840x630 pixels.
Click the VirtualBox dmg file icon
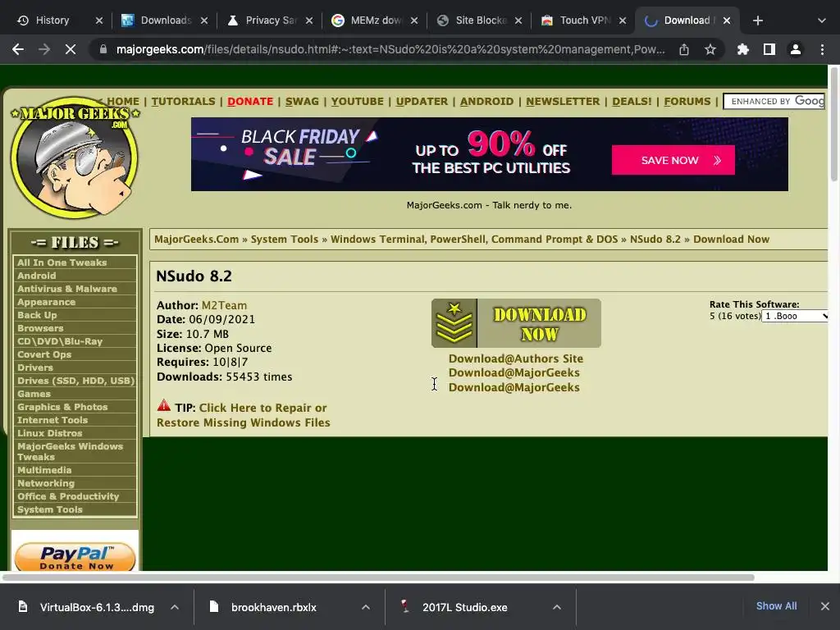(x=22, y=606)
